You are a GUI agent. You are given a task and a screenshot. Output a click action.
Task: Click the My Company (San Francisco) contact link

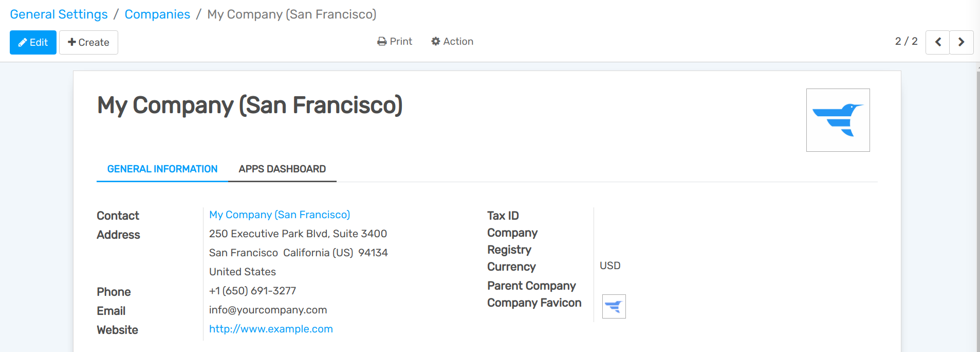[x=280, y=215]
